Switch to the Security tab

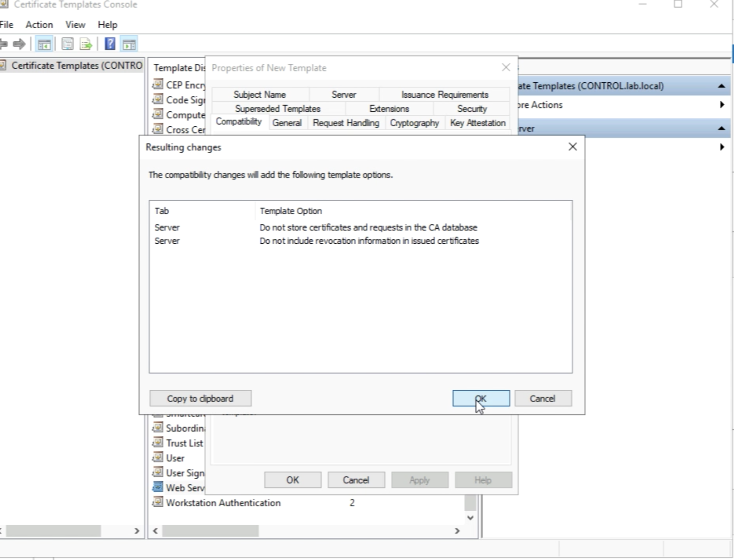click(472, 109)
